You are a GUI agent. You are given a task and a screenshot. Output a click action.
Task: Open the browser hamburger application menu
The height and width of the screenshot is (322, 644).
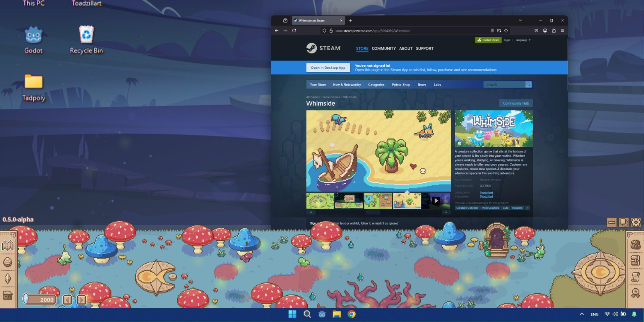point(562,30)
